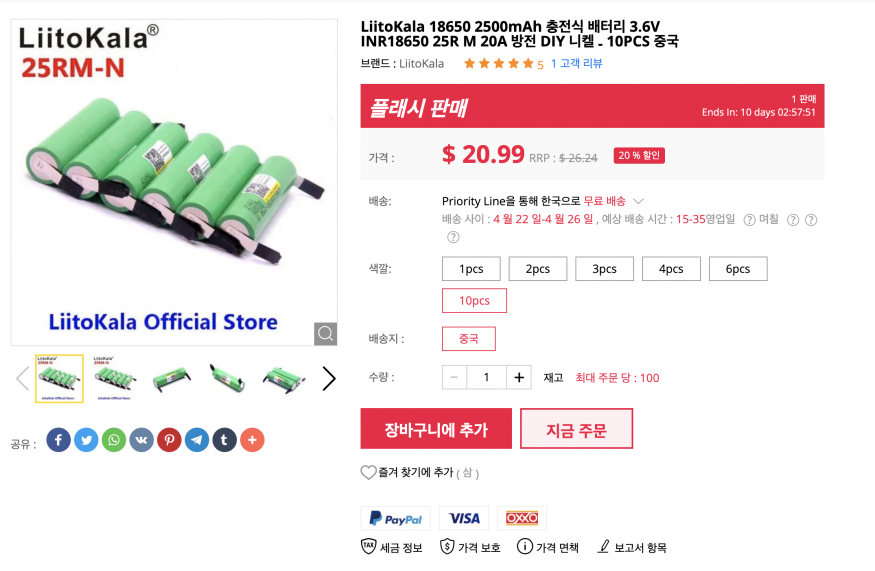This screenshot has width=875, height=571.
Task: Open more share options plus icon
Action: tap(252, 440)
